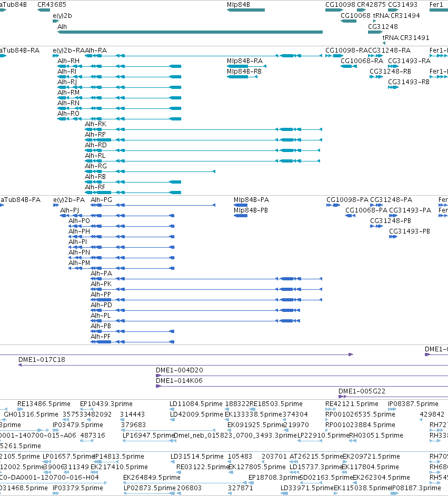The height and width of the screenshot is (496, 448).
Task: Select the Alh-PP protein label
Action: 101,294
